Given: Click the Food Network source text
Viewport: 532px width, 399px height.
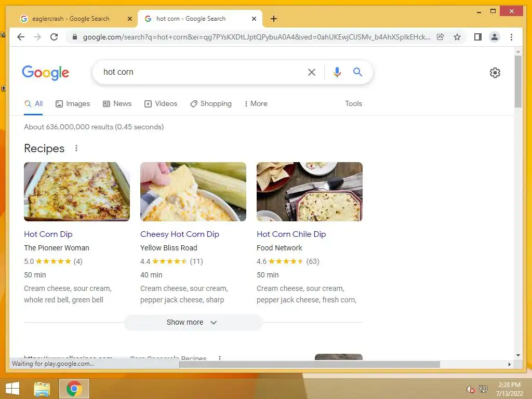Looking at the screenshot, I should pyautogui.click(x=279, y=248).
